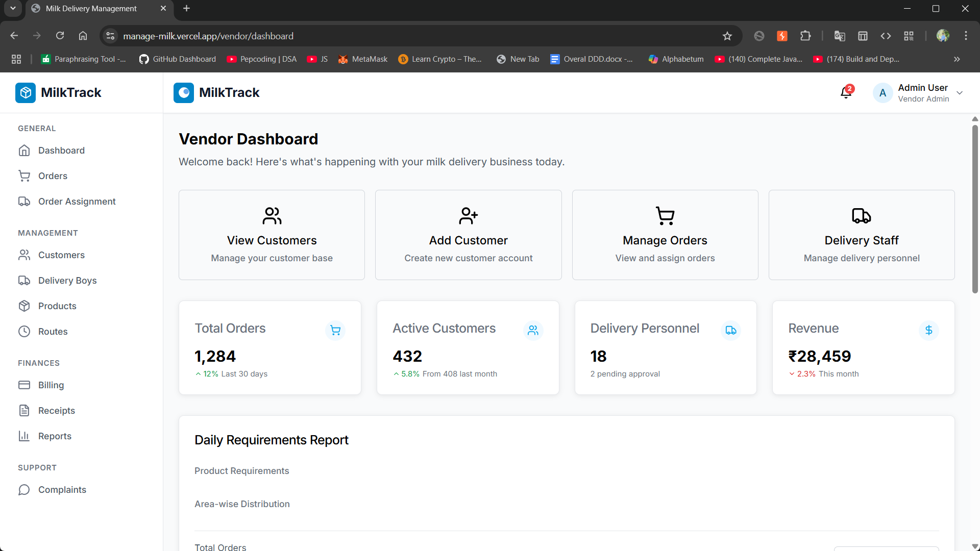Open Order Assignment in sidebar
Screen dimensions: 980x551
[77, 202]
